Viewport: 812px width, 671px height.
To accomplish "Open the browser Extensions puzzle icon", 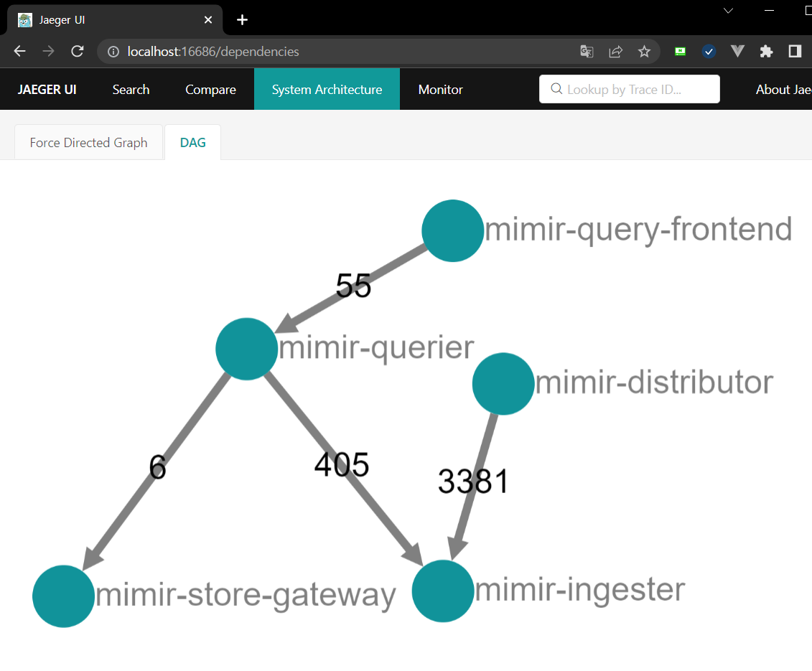I will coord(766,52).
